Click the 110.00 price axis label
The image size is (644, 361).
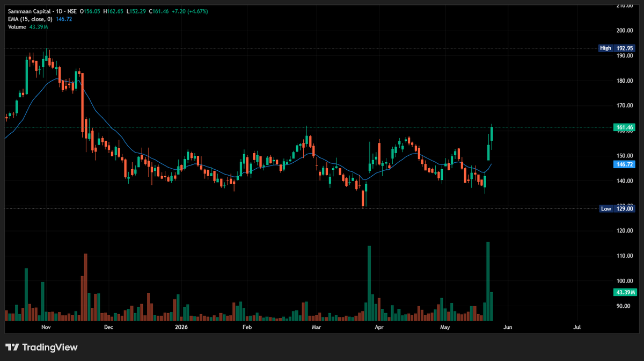coord(626,256)
